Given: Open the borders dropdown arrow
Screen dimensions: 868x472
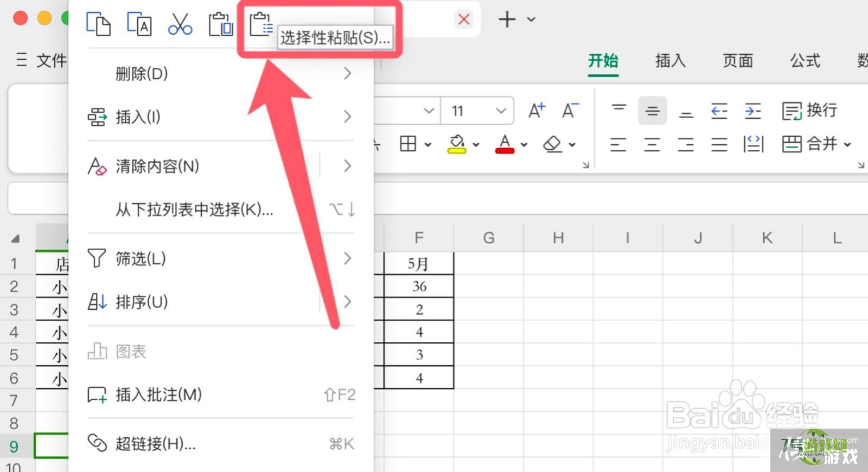Looking at the screenshot, I should [x=427, y=144].
